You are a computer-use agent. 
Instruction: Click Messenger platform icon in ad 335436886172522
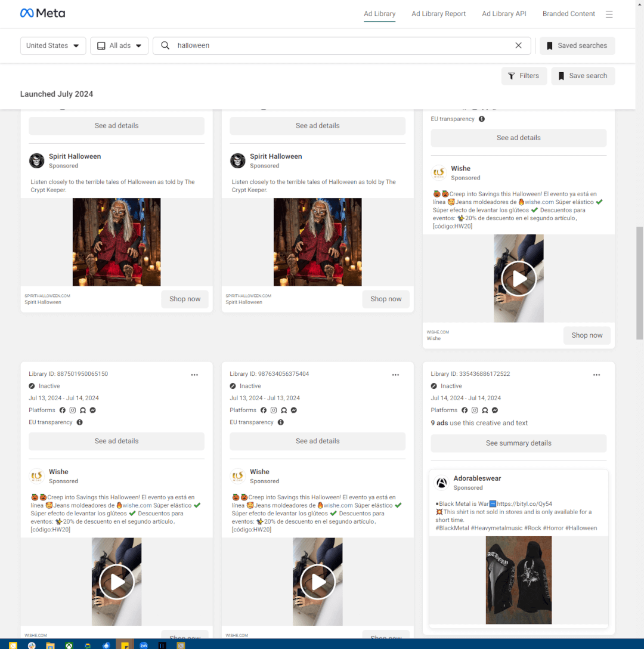[495, 410]
